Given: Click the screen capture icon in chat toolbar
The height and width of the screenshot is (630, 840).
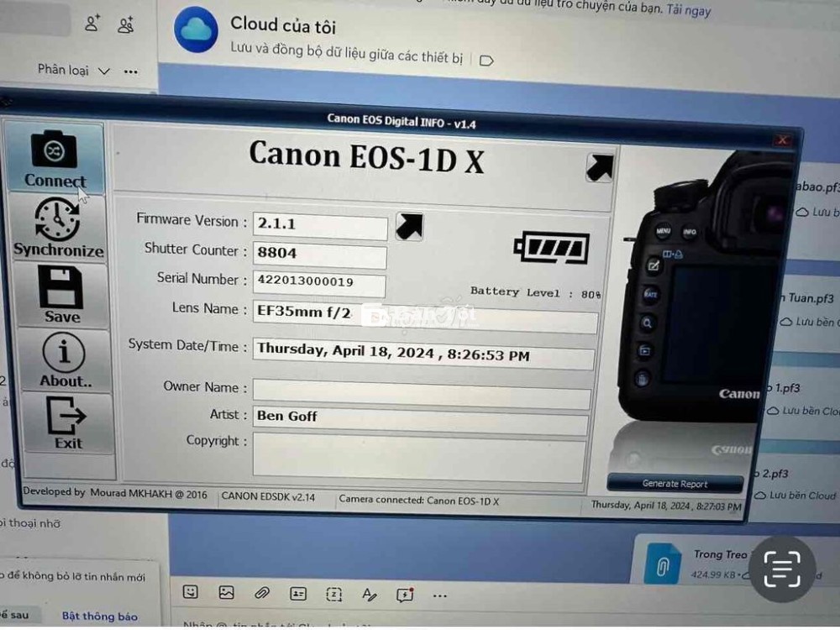Looking at the screenshot, I should pyautogui.click(x=333, y=594).
